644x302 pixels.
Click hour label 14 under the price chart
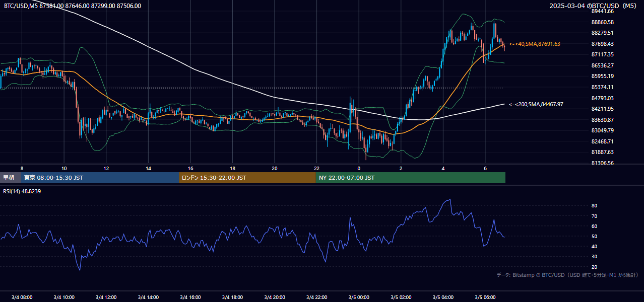[148, 168]
